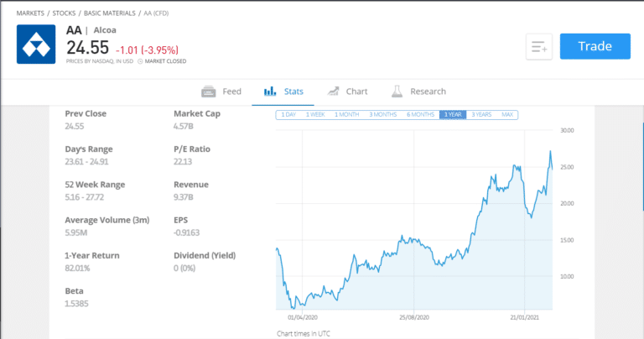This screenshot has height=339, width=644.
Task: Go to MARKETS breadcrumb
Action: pyautogui.click(x=30, y=13)
